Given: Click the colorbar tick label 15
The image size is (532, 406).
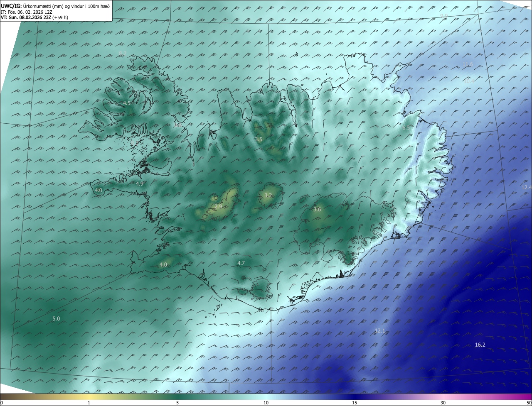Looking at the screenshot, I should pyautogui.click(x=355, y=403).
